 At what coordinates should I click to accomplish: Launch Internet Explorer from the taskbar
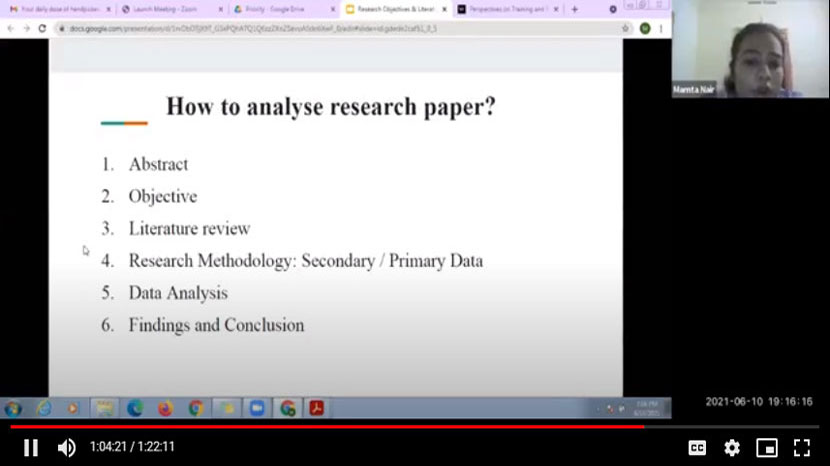click(44, 408)
